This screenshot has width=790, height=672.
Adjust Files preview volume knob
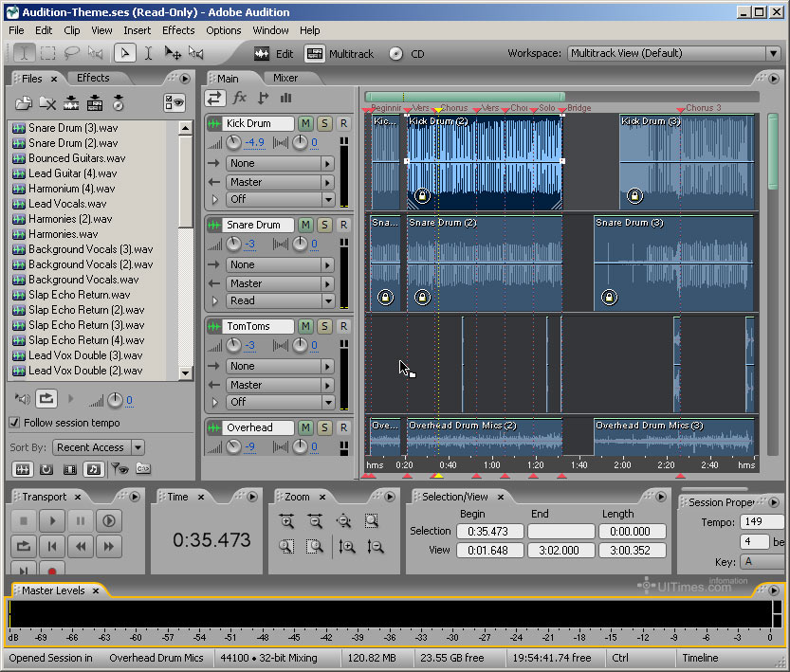pos(115,400)
